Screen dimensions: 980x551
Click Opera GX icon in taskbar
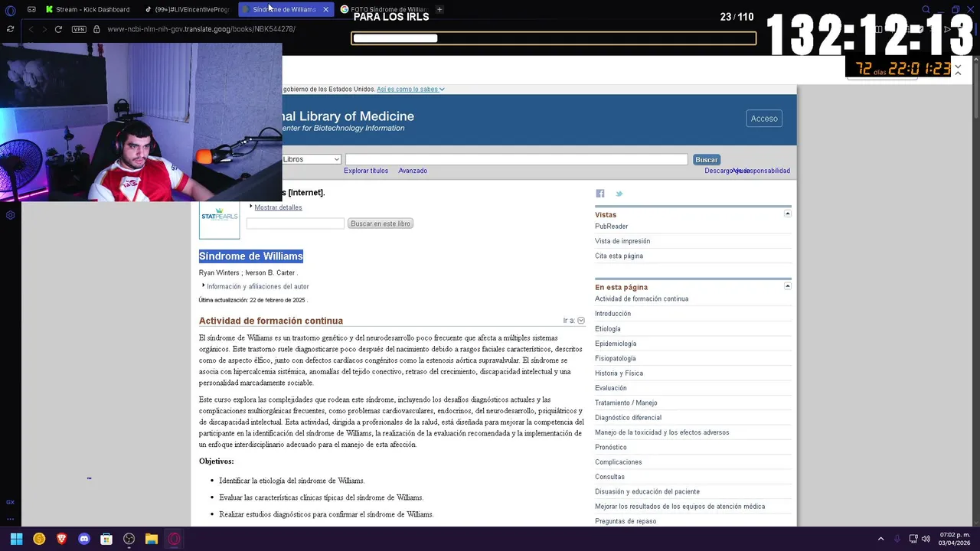click(174, 539)
